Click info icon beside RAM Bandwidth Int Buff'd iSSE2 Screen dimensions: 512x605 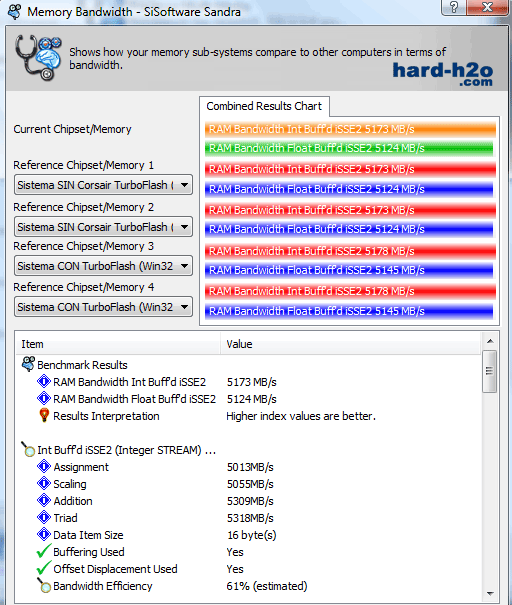point(44,382)
